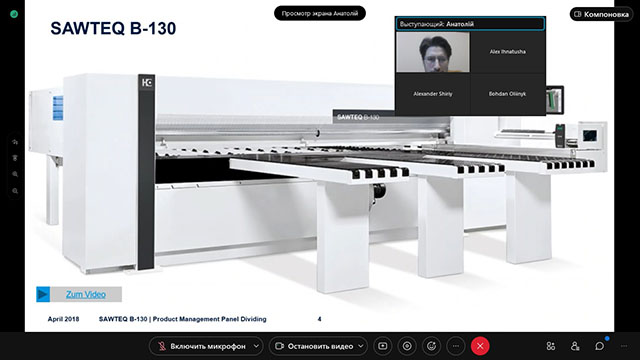Screen dimensions: 640x360
Task: Open Компоновка layout menu
Action: 601,14
